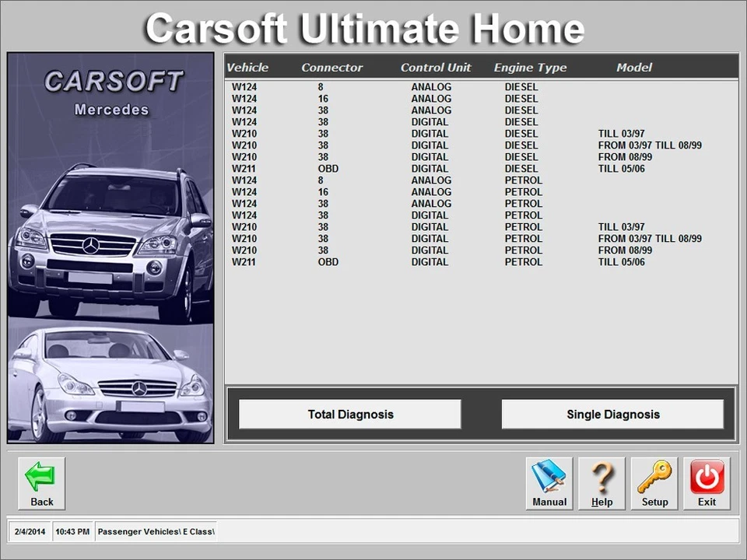
Task: Click the Engine Type column header
Action: pos(530,67)
